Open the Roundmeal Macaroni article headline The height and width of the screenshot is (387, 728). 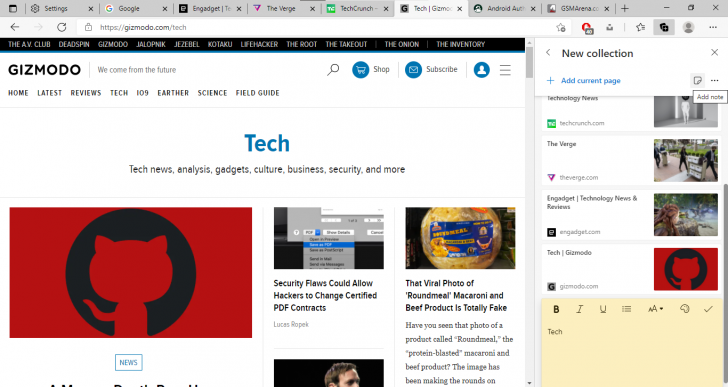coord(456,296)
